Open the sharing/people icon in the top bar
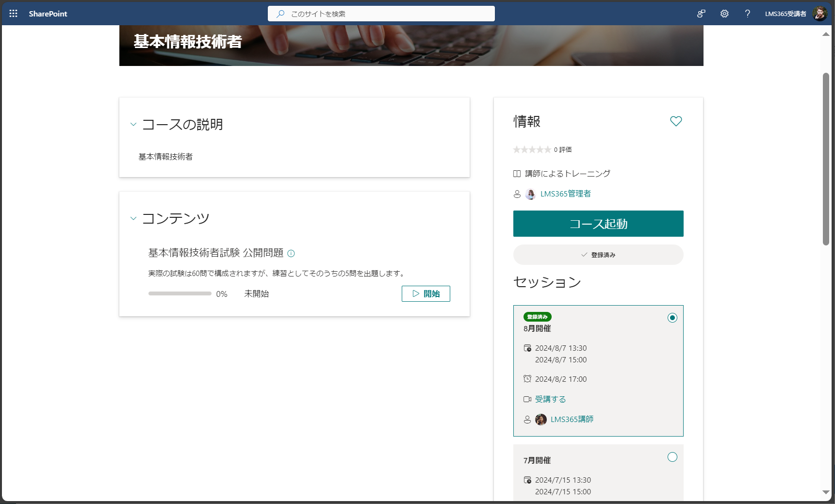The image size is (835, 504). tap(701, 14)
